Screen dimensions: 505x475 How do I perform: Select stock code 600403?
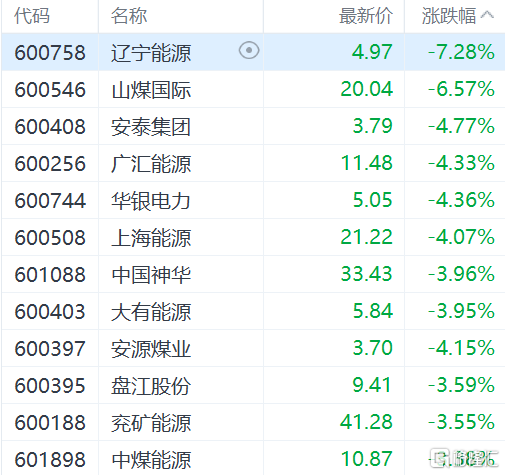[x=50, y=312]
